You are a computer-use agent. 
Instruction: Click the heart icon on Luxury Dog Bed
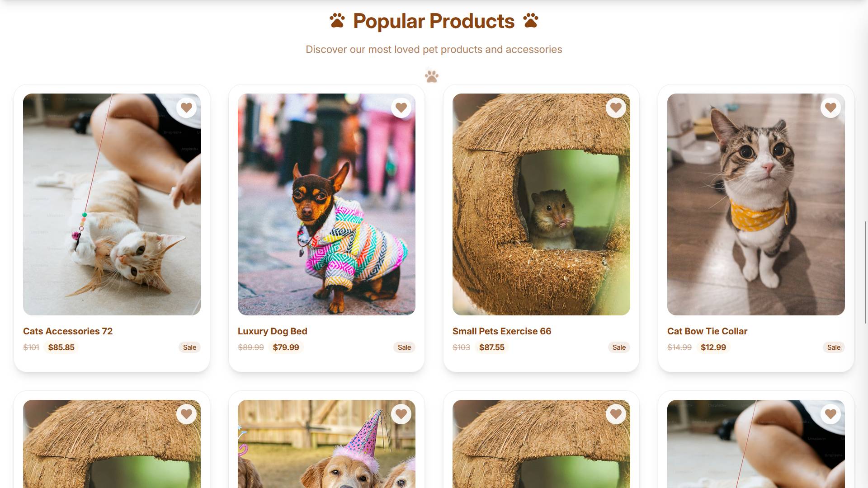[x=401, y=108]
